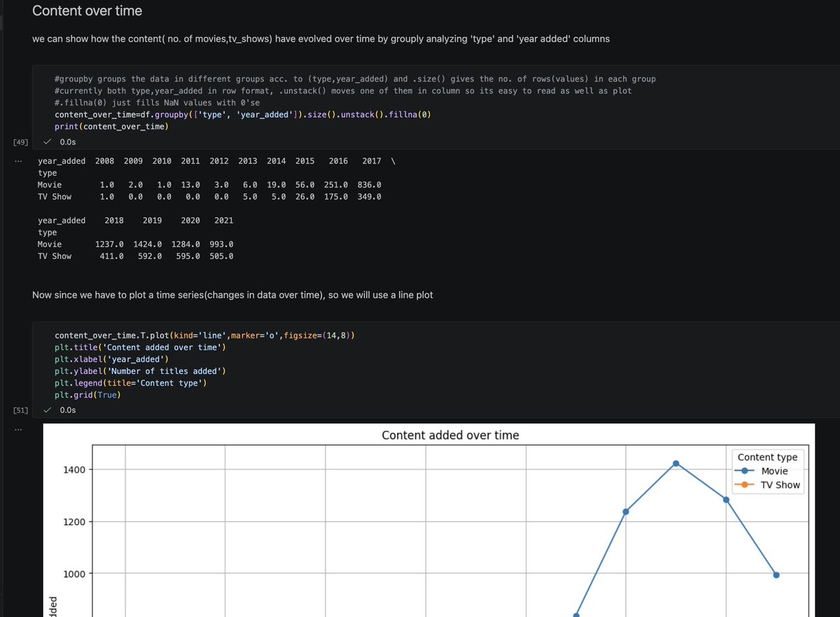Click the content_over_time.T.plot code line

tap(204, 335)
